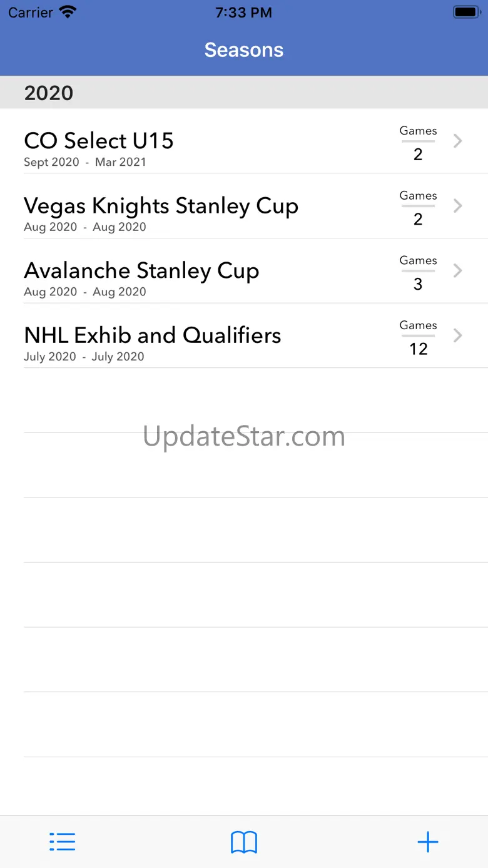Viewport: 488px width, 868px height.
Task: Select the Avalanche Stanley Cup season
Action: tap(141, 271)
